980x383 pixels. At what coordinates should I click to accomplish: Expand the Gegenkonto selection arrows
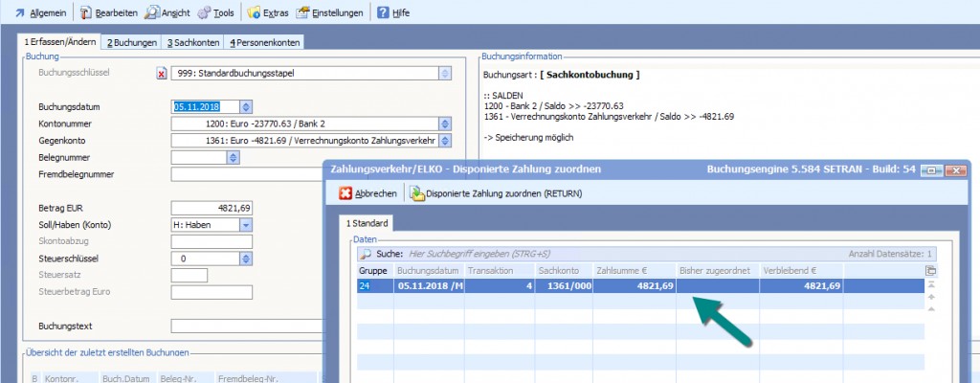[x=444, y=141]
